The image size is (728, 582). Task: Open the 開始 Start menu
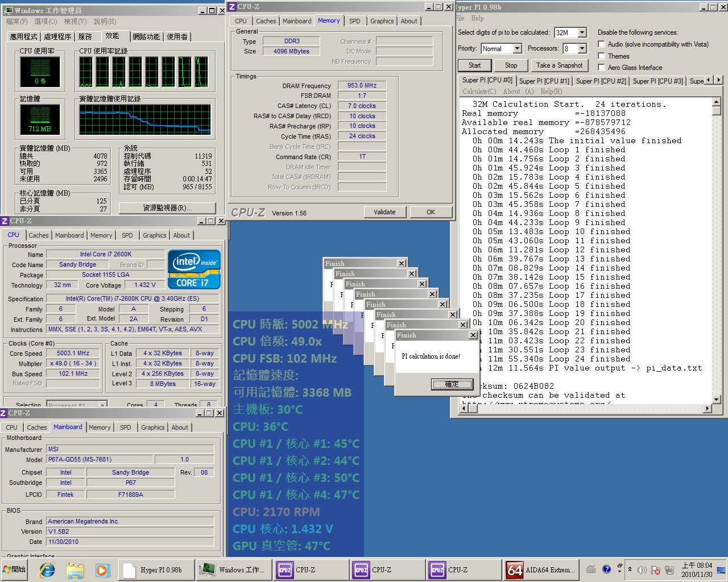pyautogui.click(x=15, y=569)
